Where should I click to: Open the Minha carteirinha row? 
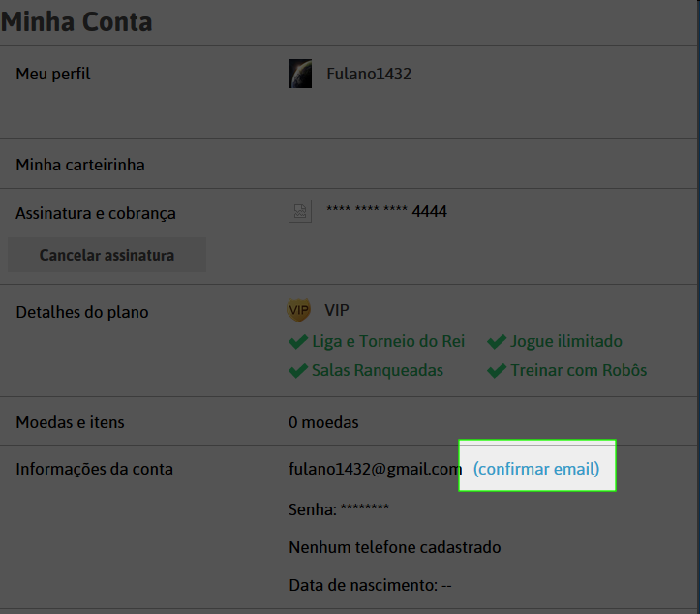click(80, 165)
